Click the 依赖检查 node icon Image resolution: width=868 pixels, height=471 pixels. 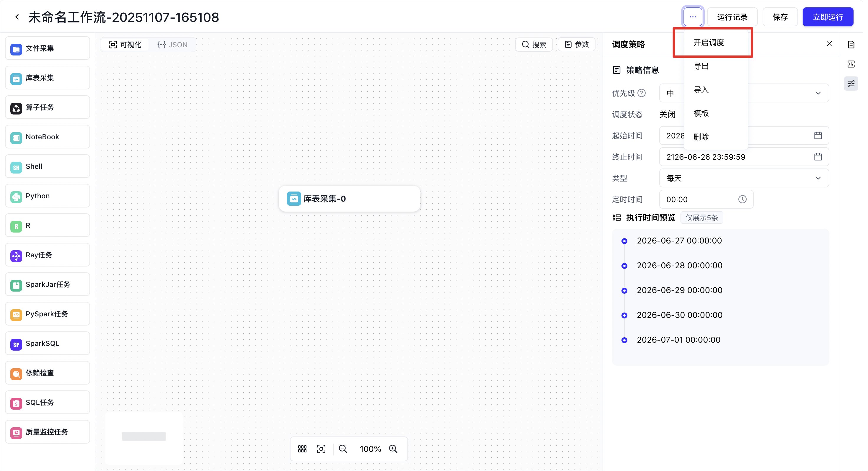click(16, 374)
